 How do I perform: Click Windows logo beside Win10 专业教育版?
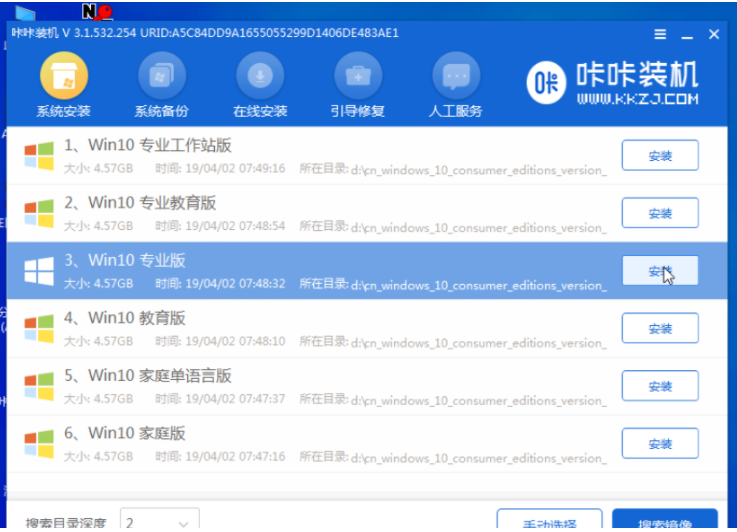click(39, 213)
